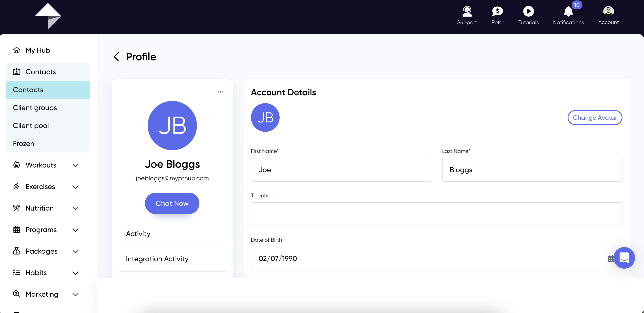Open the chat widget bubble
Image resolution: width=644 pixels, height=313 pixels.
pyautogui.click(x=624, y=258)
